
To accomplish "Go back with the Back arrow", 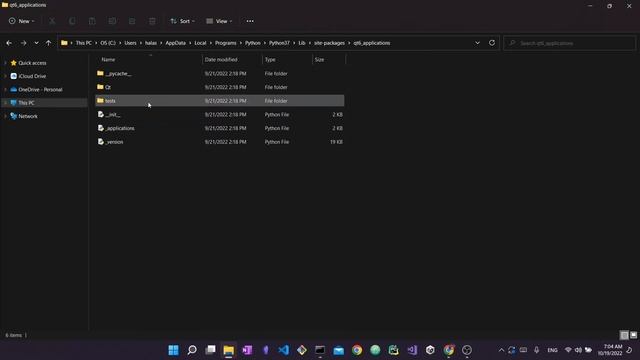I will pyautogui.click(x=9, y=43).
